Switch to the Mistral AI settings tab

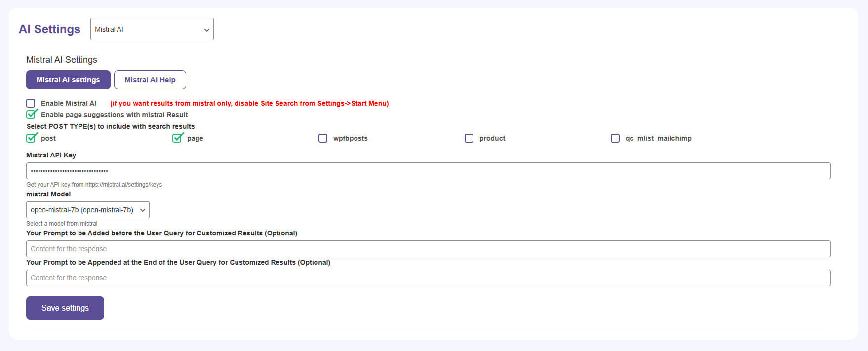point(68,80)
